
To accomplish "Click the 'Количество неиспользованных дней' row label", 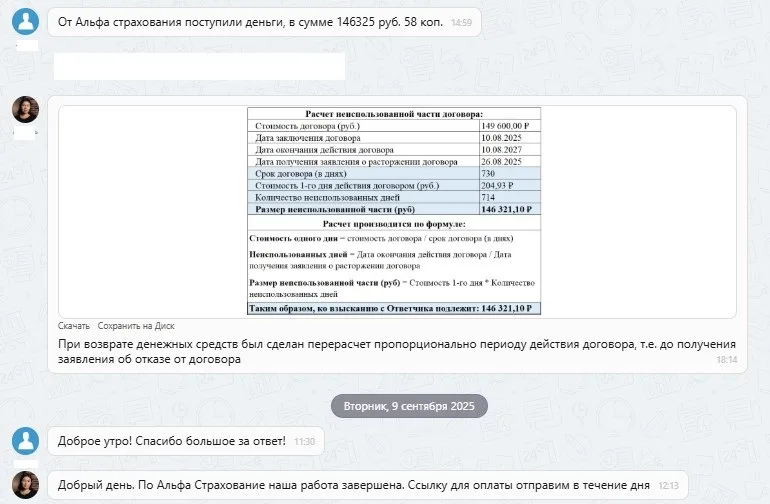I will [x=327, y=197].
